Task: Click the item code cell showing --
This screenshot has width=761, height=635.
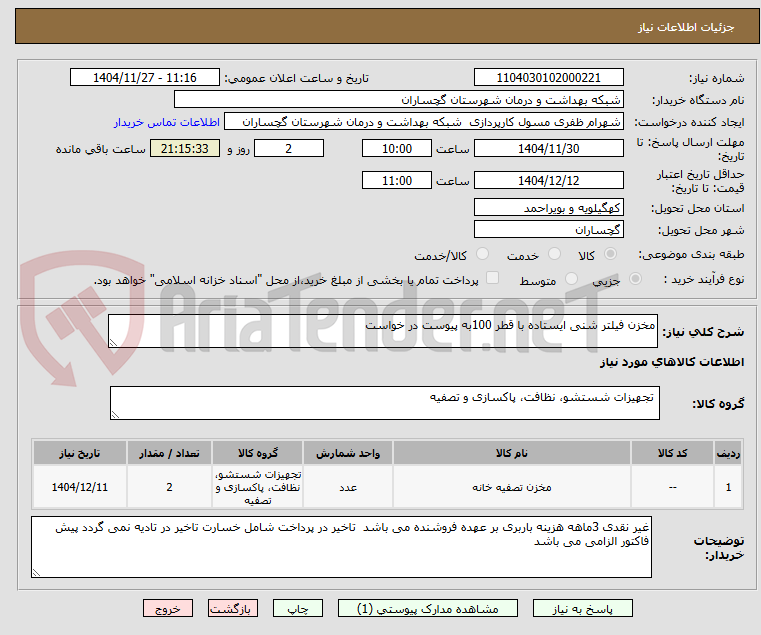Action: click(672, 487)
